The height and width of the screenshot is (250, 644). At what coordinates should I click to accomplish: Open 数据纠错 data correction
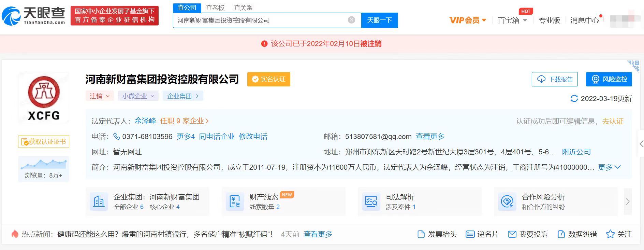577,234
